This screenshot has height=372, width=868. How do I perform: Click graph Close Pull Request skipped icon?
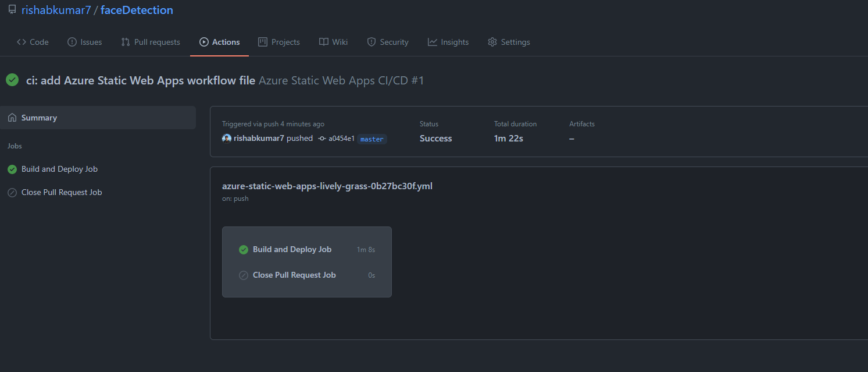coord(244,275)
